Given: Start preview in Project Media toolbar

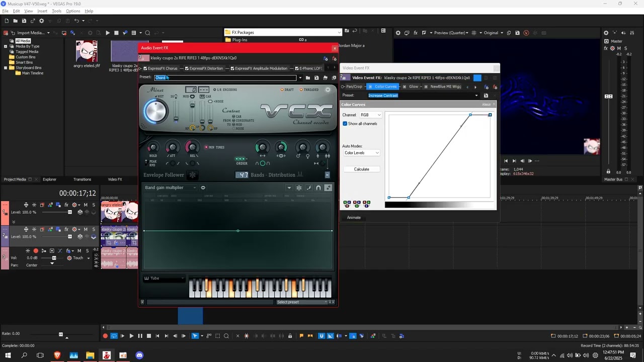Looking at the screenshot, I should click(x=107, y=33).
